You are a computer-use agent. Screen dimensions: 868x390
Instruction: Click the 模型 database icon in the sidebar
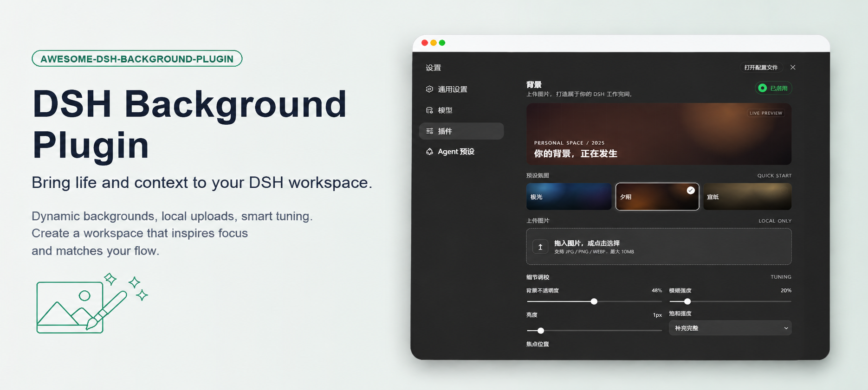coord(429,110)
